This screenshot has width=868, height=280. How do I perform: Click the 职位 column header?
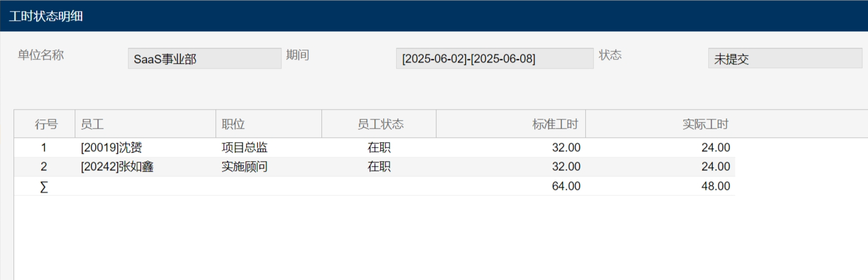[268, 124]
